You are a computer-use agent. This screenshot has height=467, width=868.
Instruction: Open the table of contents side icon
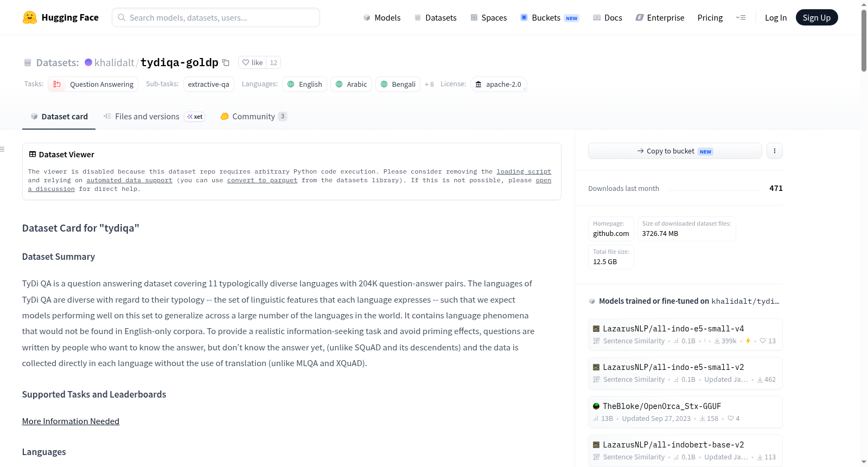(2, 149)
